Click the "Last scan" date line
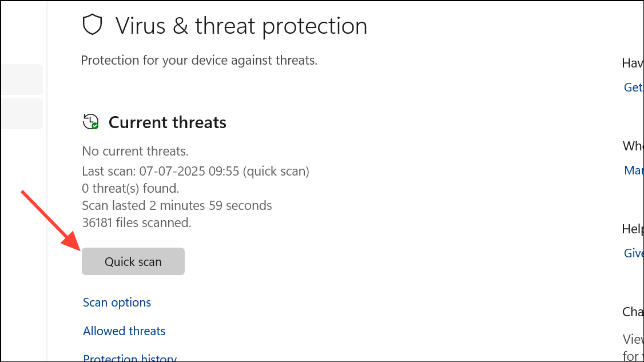Image resolution: width=644 pixels, height=362 pixels. (196, 171)
